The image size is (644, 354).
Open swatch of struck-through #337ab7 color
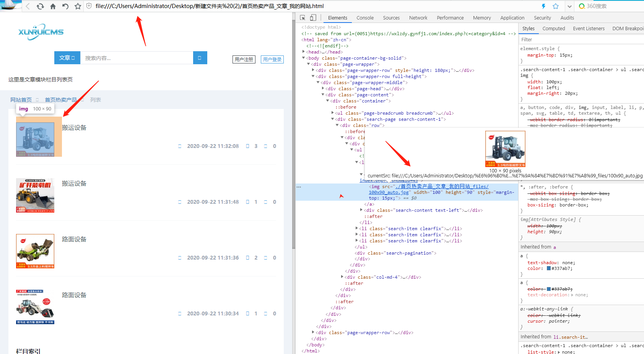coord(549,289)
